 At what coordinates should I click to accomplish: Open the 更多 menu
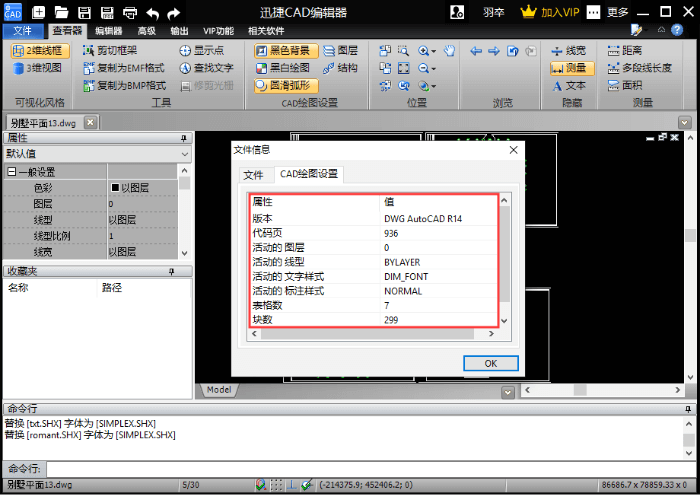[x=618, y=12]
